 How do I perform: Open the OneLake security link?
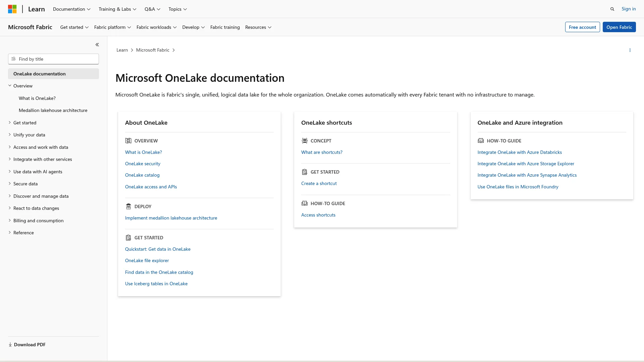(x=143, y=164)
